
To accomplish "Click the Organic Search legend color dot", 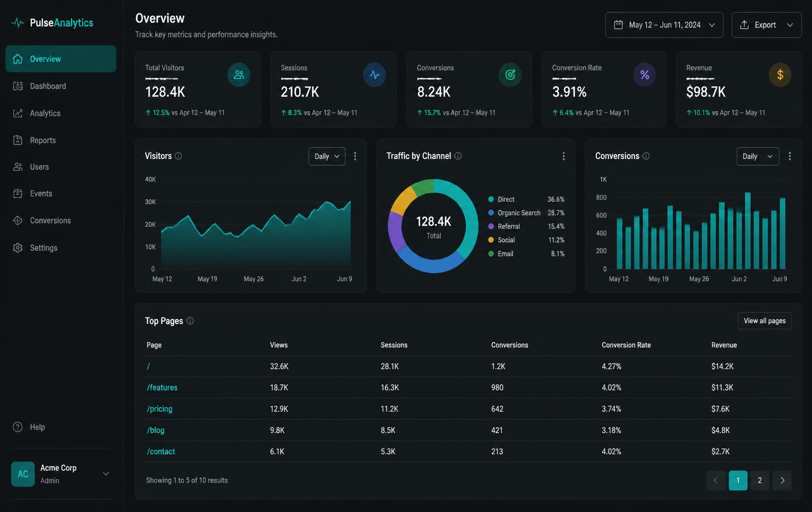I will tap(491, 213).
